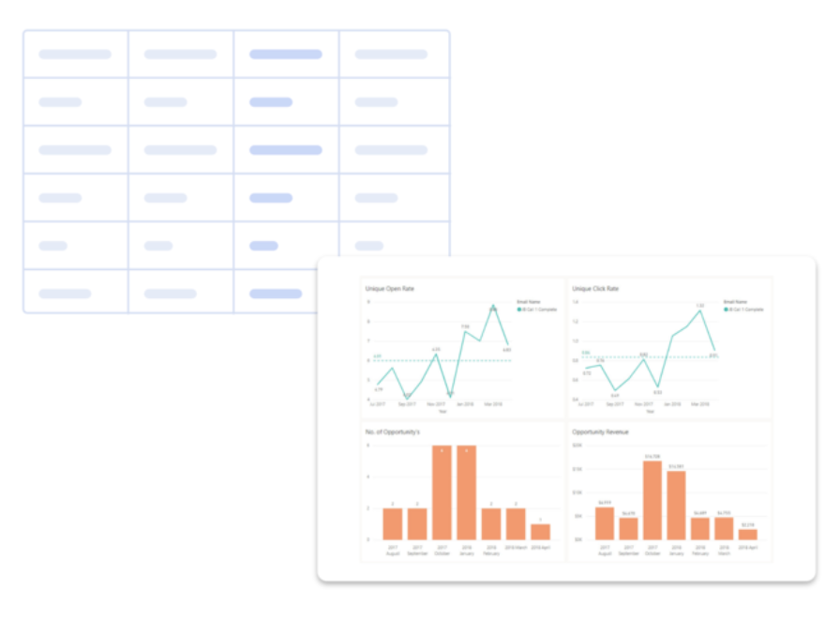
Task: Click the 7.55 data label in Unique Open Rate
Action: [x=465, y=326]
